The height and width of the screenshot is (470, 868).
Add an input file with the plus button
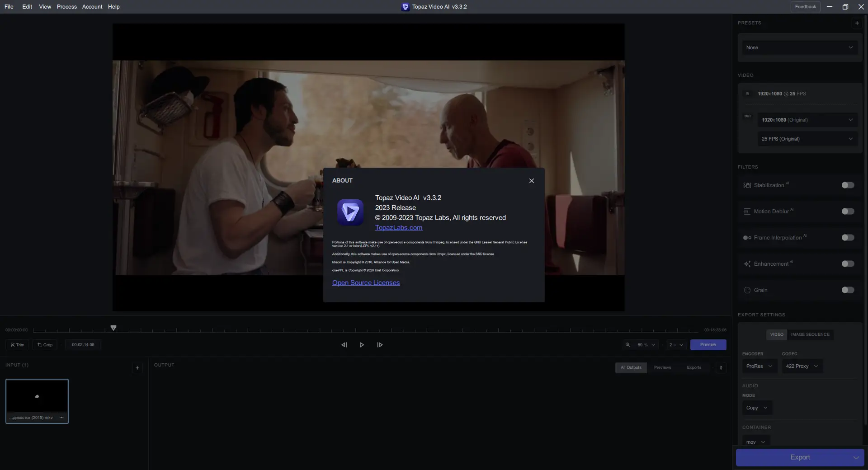[137, 368]
